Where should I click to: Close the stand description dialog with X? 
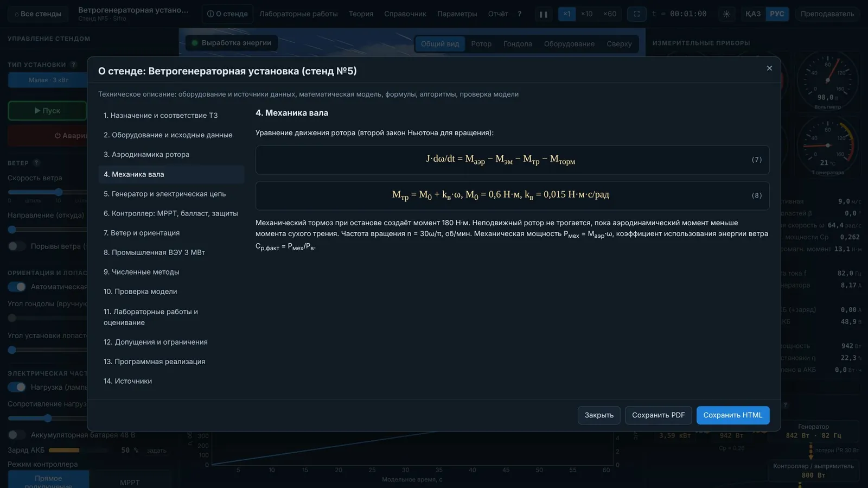(x=769, y=68)
